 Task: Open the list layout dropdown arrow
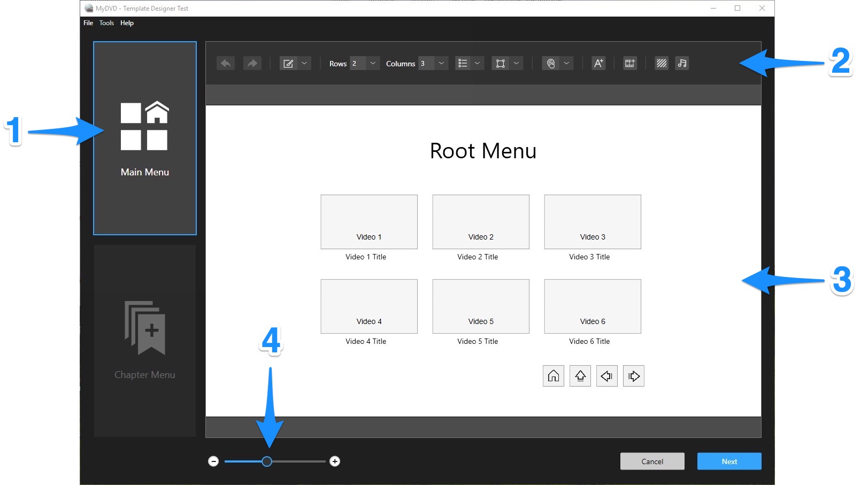pos(478,63)
